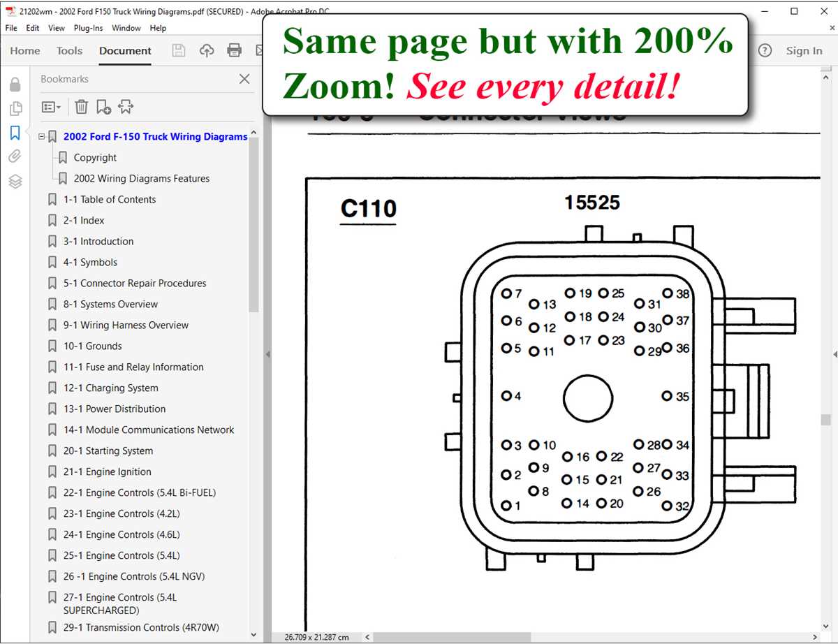
Task: Collapse the 2002 Ford F-150 bookmark tree
Action: click(x=42, y=137)
